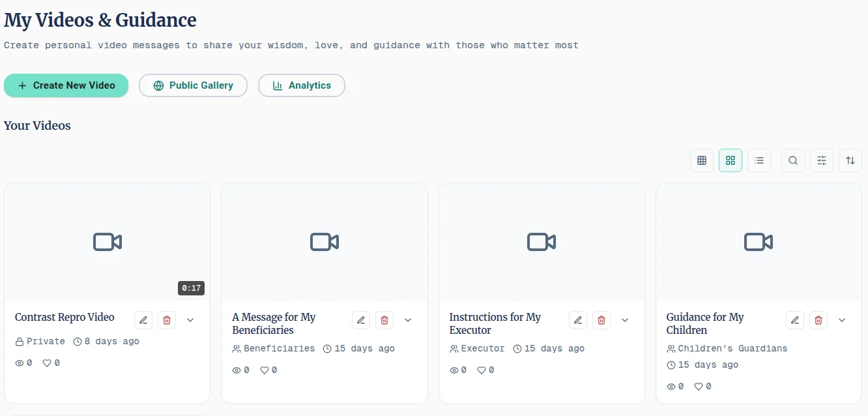
Task: Click views eye icon on Guidance for Children card
Action: 671,387
